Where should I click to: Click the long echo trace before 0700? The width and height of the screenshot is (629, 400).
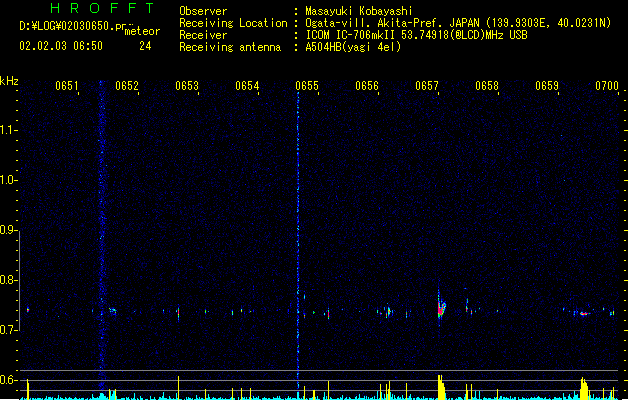pos(584,313)
